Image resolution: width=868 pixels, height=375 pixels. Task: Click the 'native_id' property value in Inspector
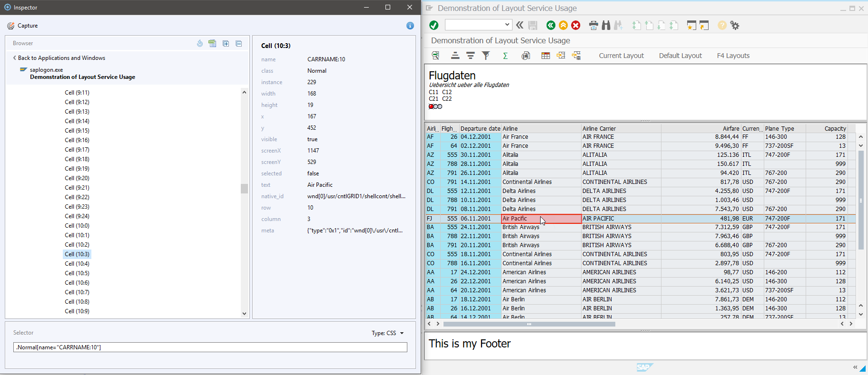(x=356, y=196)
